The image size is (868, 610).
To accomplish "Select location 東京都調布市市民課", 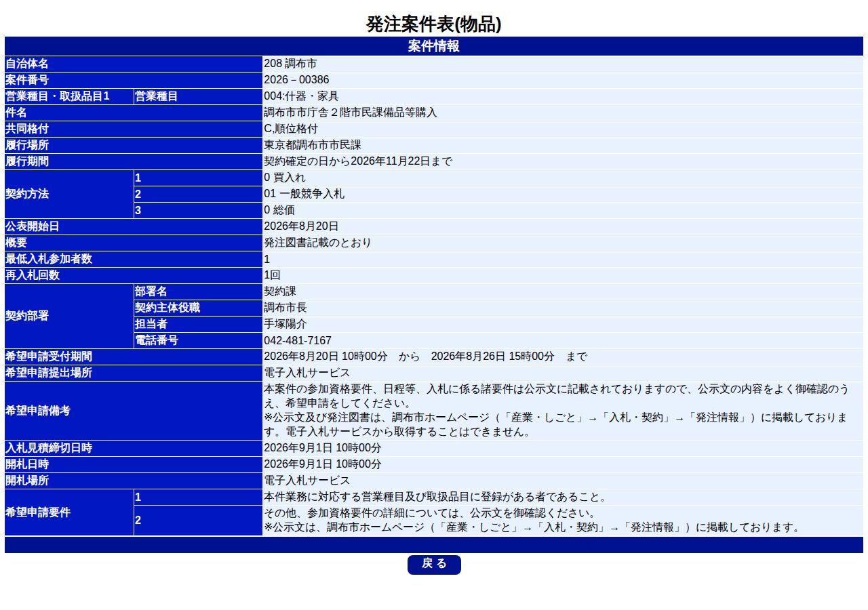I will [x=313, y=145].
